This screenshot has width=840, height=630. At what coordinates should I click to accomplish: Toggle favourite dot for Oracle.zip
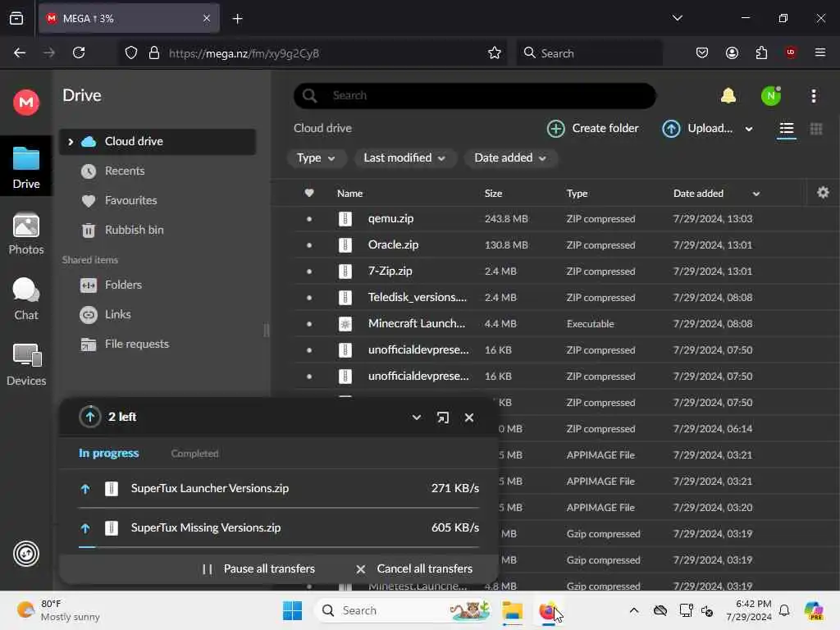tap(309, 245)
